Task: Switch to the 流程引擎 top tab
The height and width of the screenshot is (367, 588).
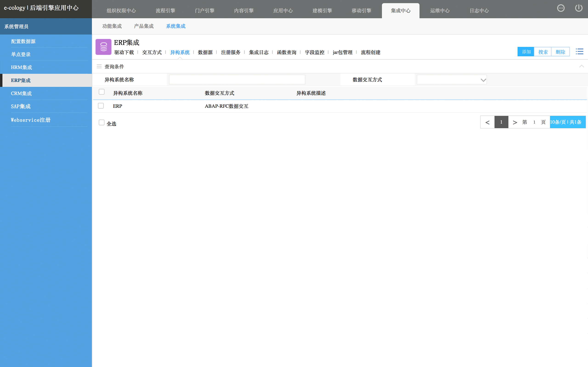Action: tap(165, 11)
